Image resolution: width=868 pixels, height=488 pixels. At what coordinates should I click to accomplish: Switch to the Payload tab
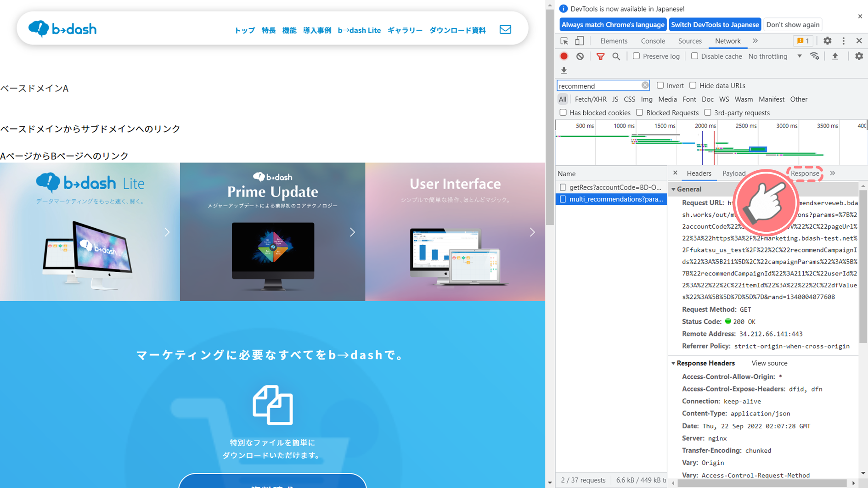click(734, 173)
